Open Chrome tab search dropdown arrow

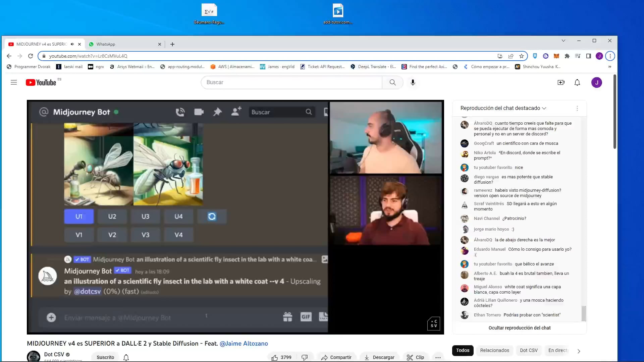click(x=563, y=41)
